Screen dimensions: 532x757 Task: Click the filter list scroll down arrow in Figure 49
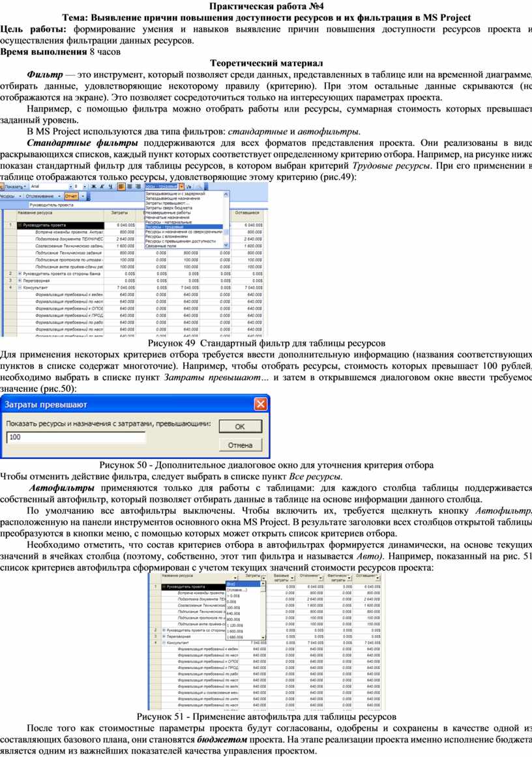click(x=226, y=245)
